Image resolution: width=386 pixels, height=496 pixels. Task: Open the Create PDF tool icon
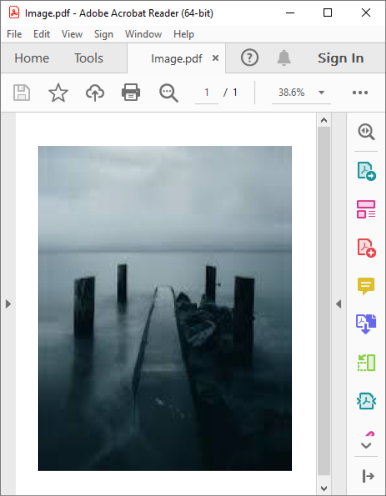tap(366, 248)
